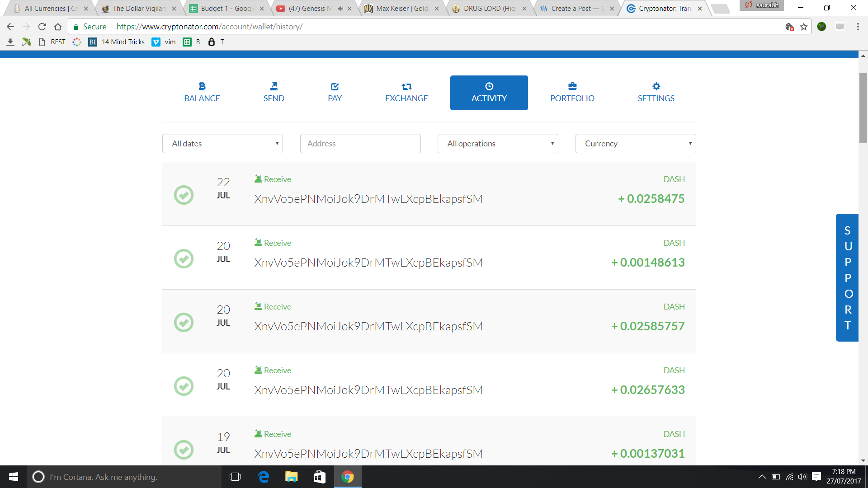Click amount +0.02657633

pyautogui.click(x=648, y=390)
